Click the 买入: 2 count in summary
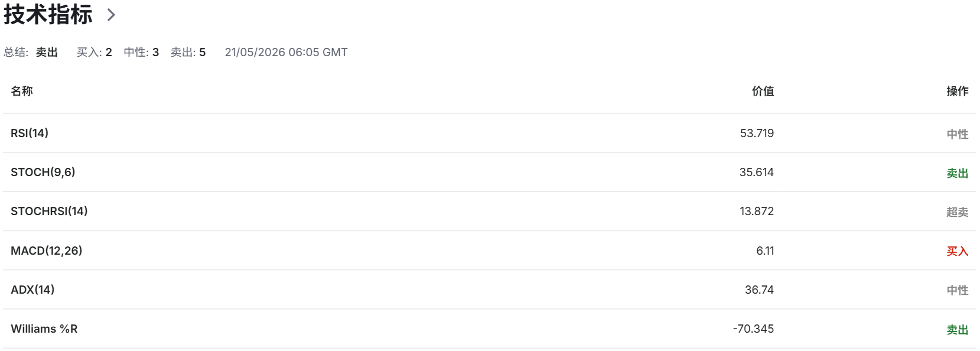Screen dimensions: 980x351 coord(95,52)
